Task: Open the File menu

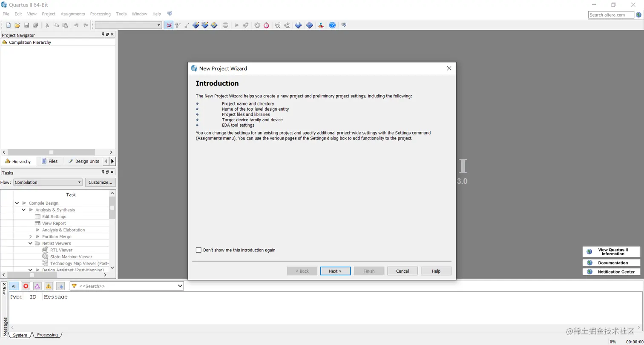Action: (x=6, y=14)
